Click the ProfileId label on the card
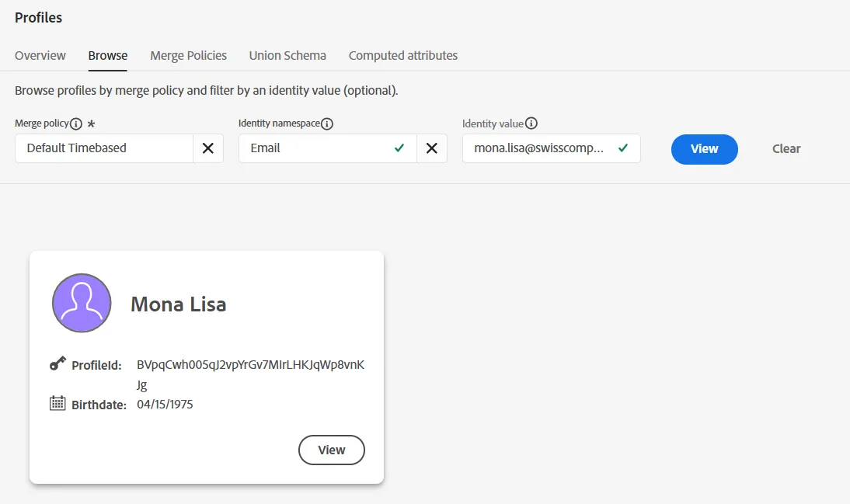Viewport: 850px width, 504px height. point(96,365)
